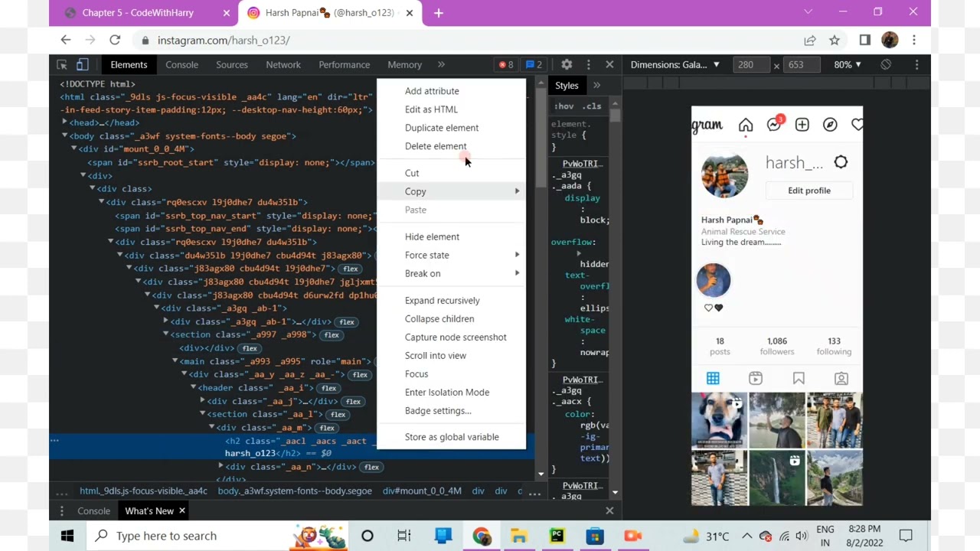This screenshot has width=980, height=551.
Task: Create a new Instagram post
Action: [x=802, y=125]
